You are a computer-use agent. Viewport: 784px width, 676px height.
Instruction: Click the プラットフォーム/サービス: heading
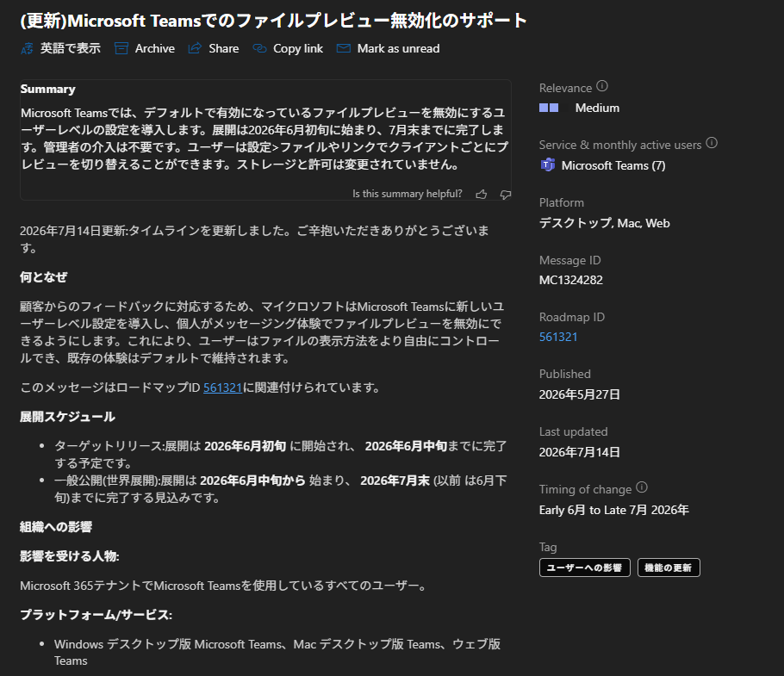[96, 615]
